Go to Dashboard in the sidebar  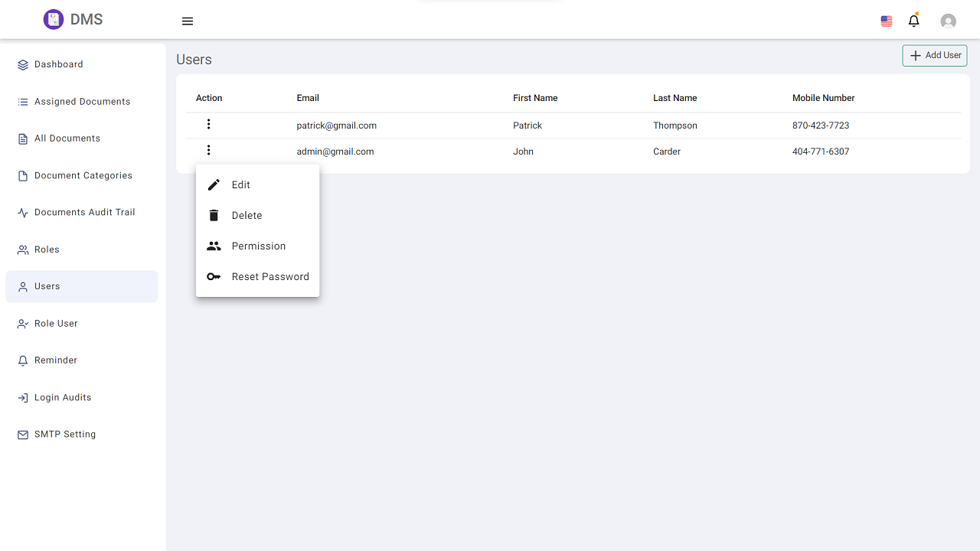pyautogui.click(x=58, y=65)
